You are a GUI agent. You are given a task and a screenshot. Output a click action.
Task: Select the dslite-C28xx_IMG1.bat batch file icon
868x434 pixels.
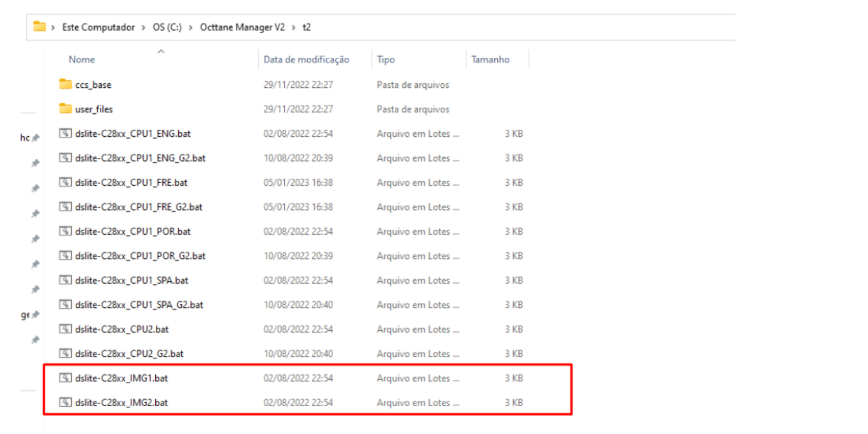point(65,378)
